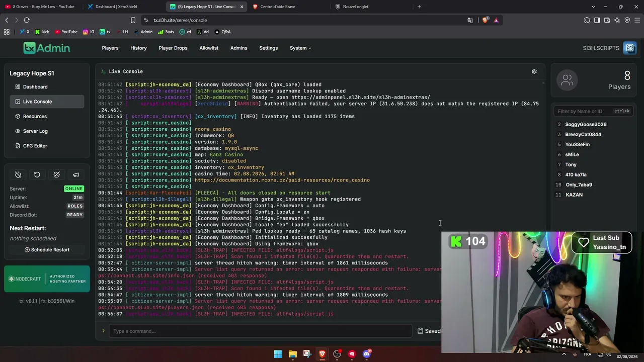Click the browser address bar URL
Screen dimensions: 644x362
click(180, 20)
